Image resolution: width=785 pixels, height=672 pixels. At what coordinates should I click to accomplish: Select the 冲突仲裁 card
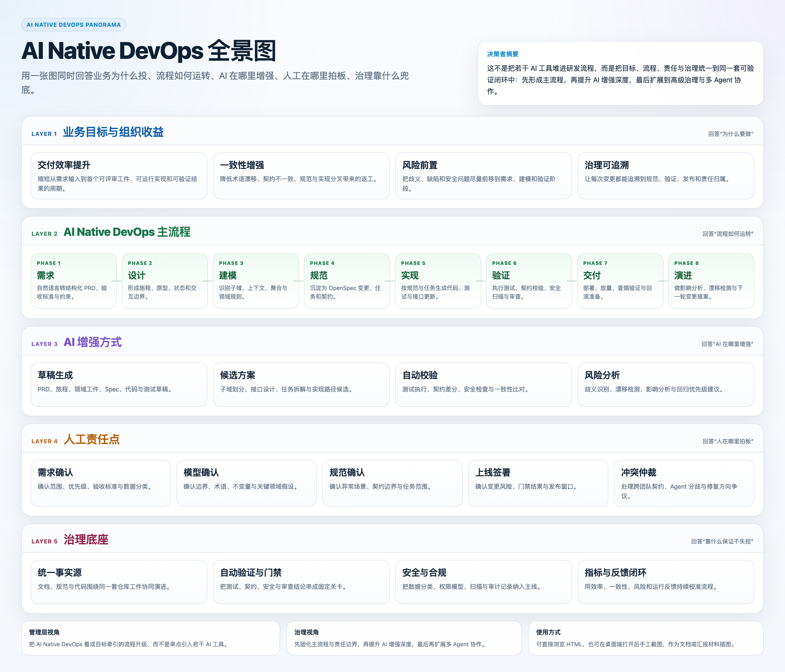[684, 483]
